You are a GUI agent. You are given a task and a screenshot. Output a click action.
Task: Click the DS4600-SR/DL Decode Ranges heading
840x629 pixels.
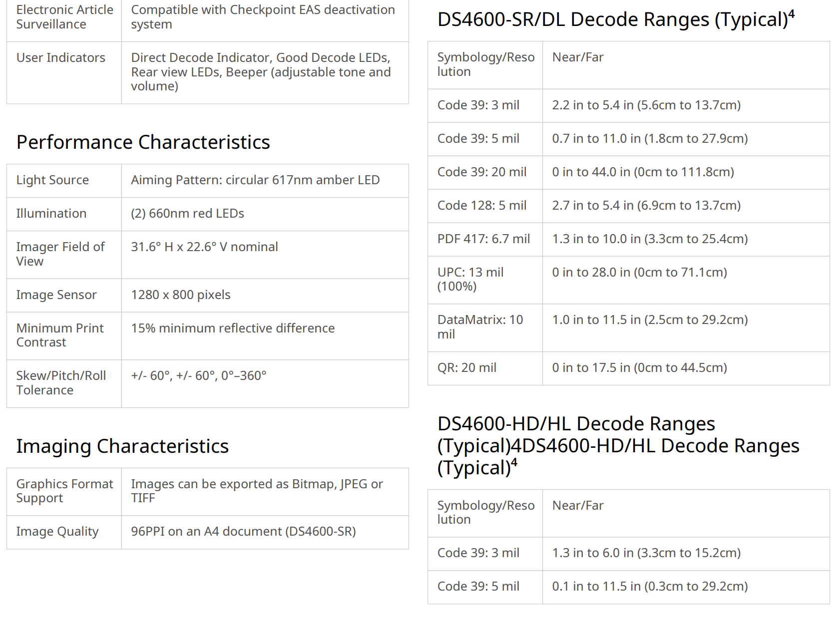click(x=615, y=19)
